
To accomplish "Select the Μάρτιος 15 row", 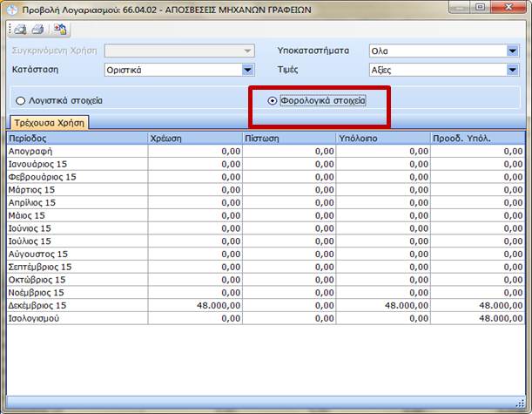I will tap(266, 189).
